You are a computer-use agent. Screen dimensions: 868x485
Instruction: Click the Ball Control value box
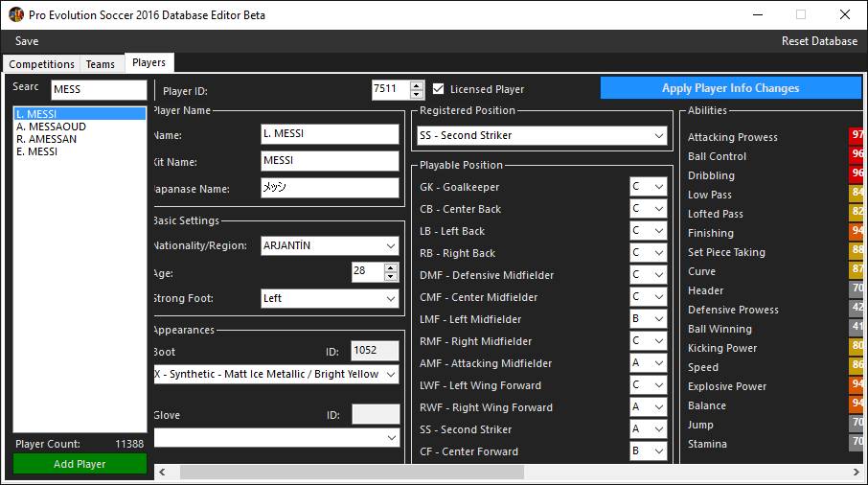(856, 155)
